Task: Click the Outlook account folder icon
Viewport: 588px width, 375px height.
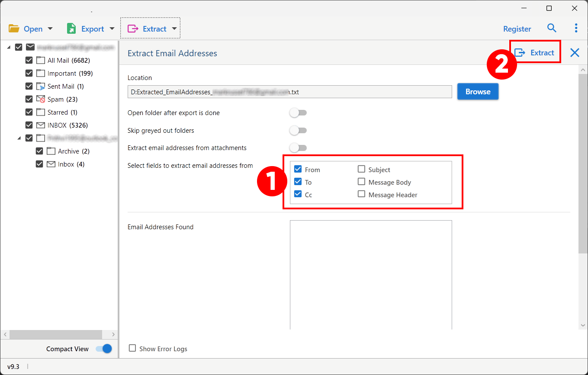Action: (41, 138)
